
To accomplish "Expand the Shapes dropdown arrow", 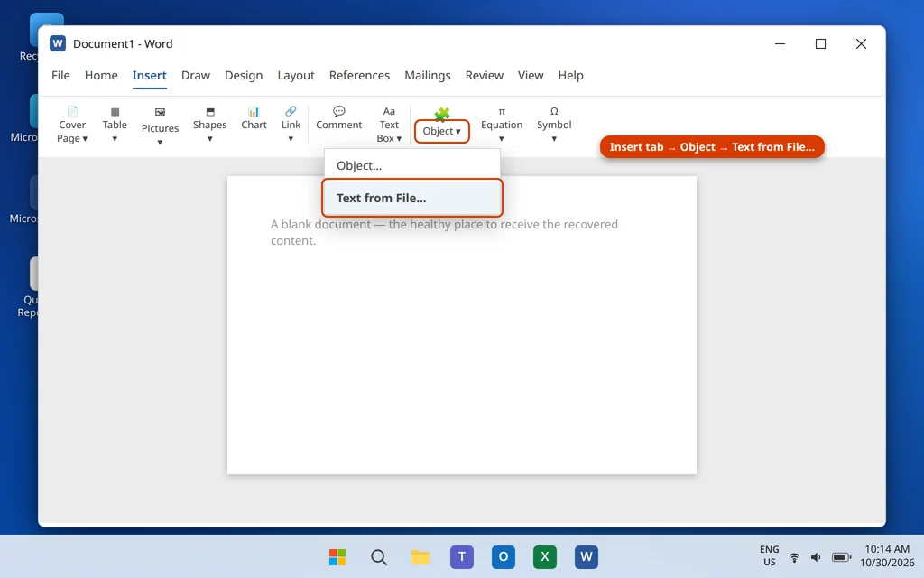I will [209, 139].
